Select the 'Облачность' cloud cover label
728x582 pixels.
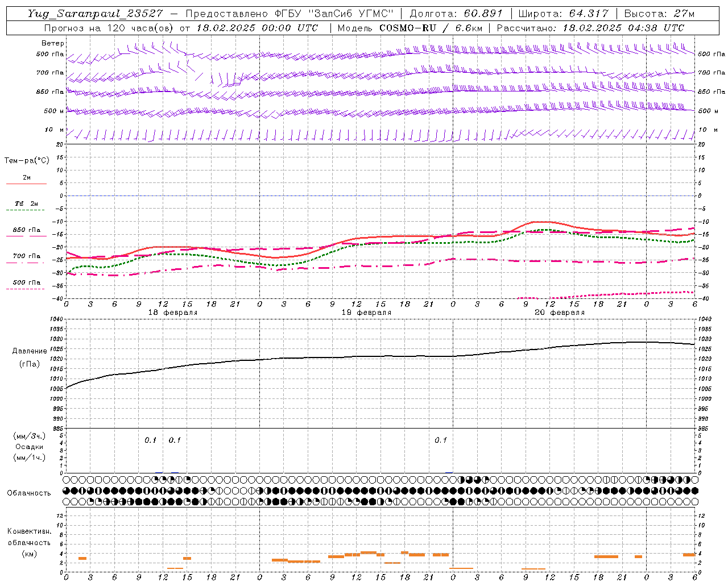coord(29,493)
